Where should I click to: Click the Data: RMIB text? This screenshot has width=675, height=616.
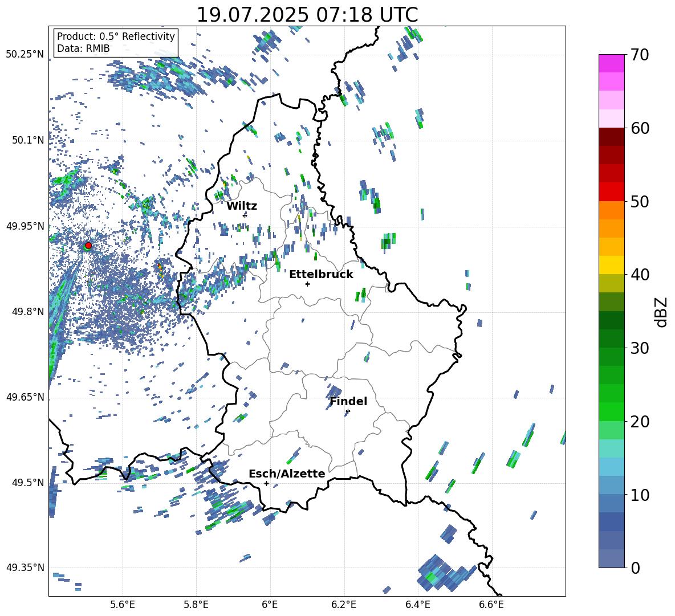click(83, 48)
